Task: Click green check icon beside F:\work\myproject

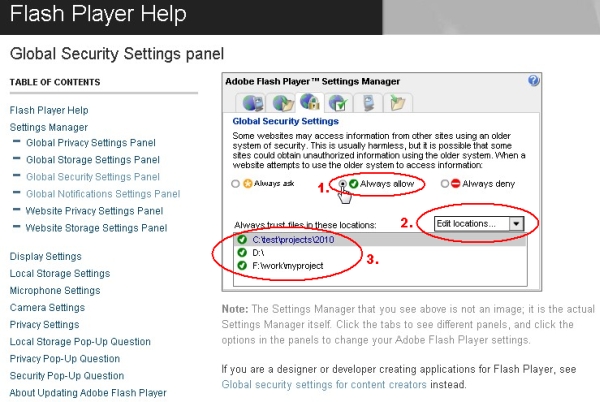Action: (242, 265)
